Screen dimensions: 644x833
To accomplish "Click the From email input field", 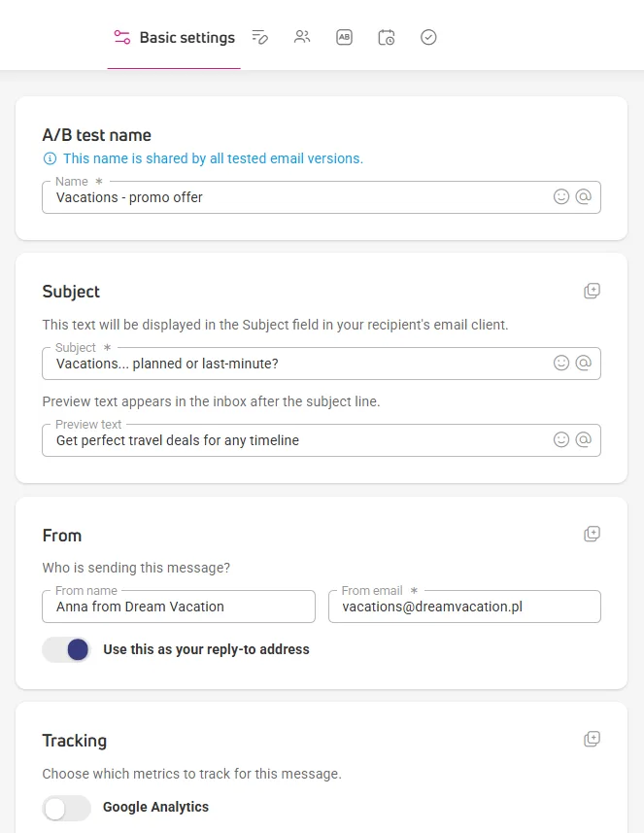I will (464, 607).
